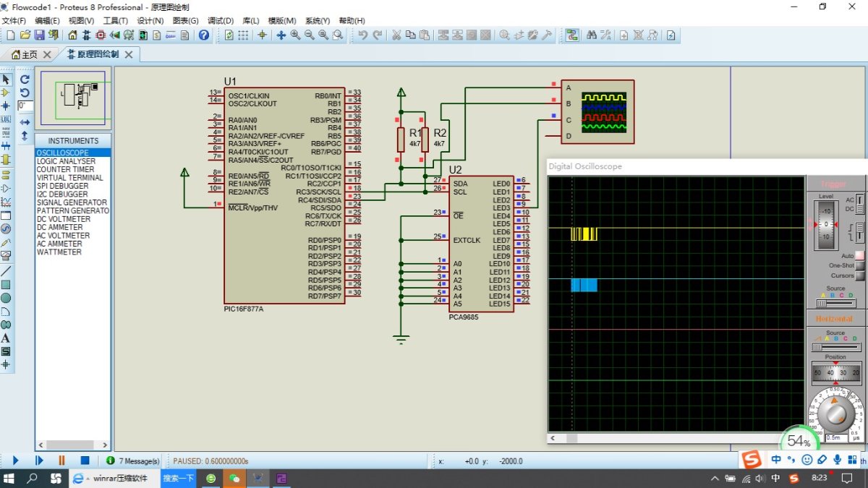This screenshot has width=868, height=488.
Task: Select the blue four-arrow pan view icon
Action: point(281,35)
